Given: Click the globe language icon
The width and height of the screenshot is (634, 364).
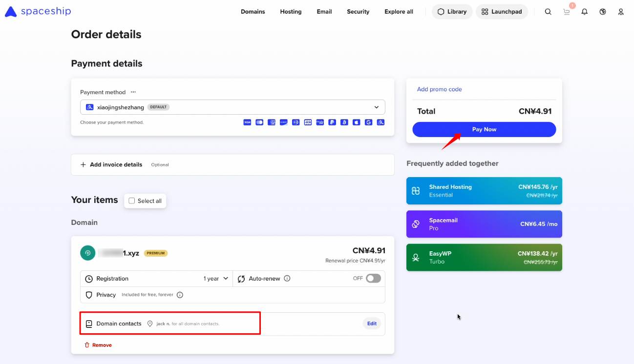Looking at the screenshot, I should click(603, 12).
